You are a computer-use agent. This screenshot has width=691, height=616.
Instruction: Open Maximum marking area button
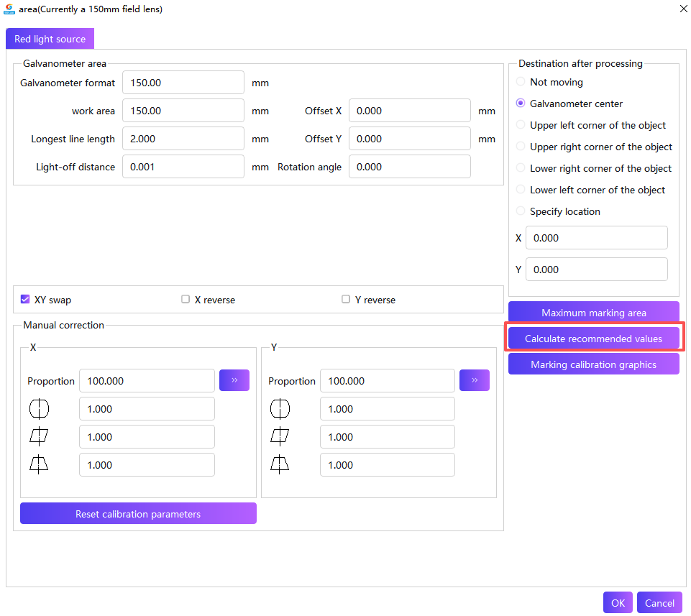(594, 313)
